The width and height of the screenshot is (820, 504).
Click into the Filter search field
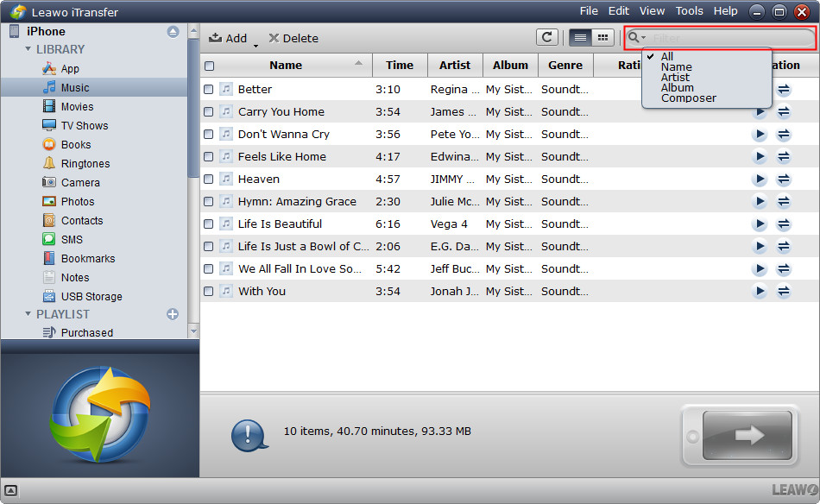(729, 38)
